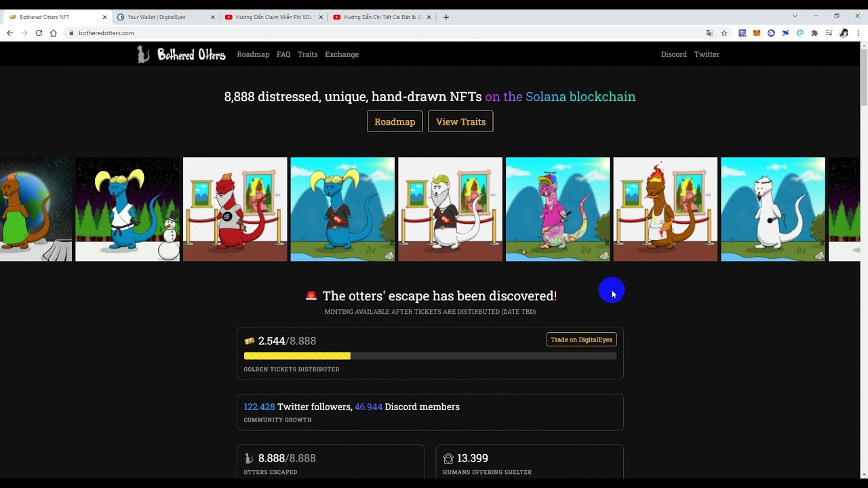Open Traits in site navigation
868x488 pixels.
coord(307,54)
